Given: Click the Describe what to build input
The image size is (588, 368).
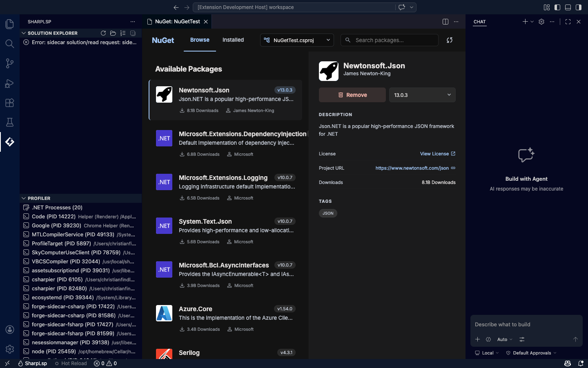Looking at the screenshot, I should [x=526, y=325].
